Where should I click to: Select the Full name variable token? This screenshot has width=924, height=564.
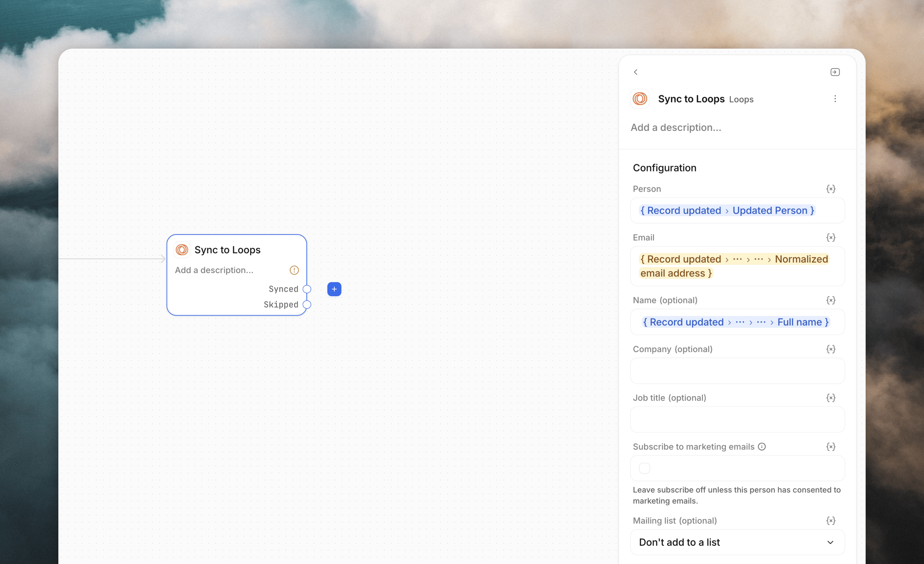point(736,322)
